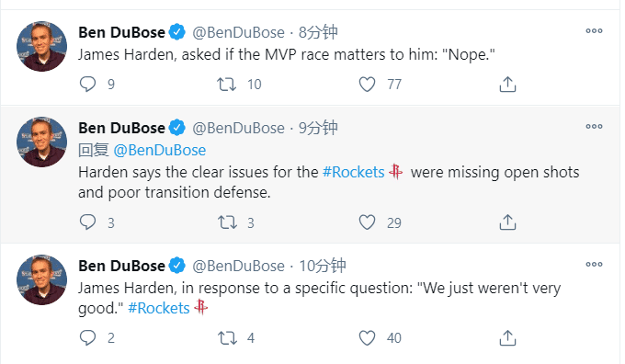Open more options on the 10分钟 tweet
Screen dimensions: 625x364
point(594,264)
